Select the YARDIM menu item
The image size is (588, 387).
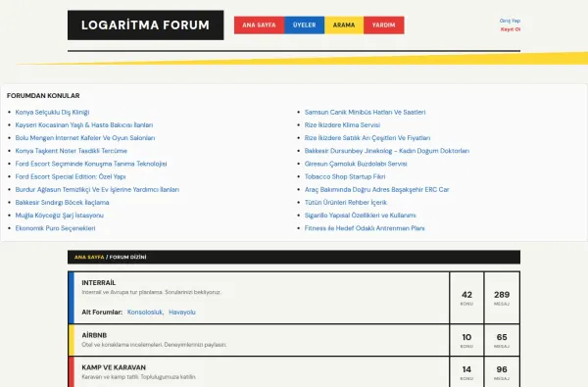click(383, 25)
